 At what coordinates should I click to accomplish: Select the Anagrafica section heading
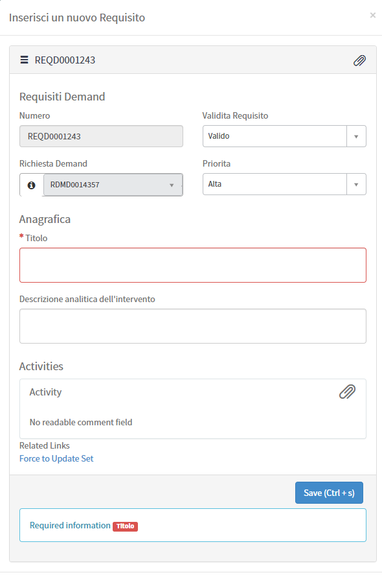[x=45, y=219]
